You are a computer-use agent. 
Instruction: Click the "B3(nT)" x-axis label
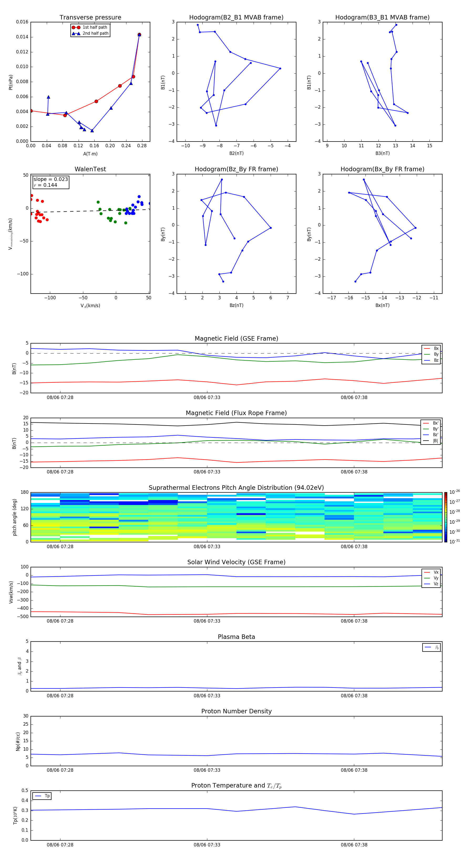coord(382,153)
